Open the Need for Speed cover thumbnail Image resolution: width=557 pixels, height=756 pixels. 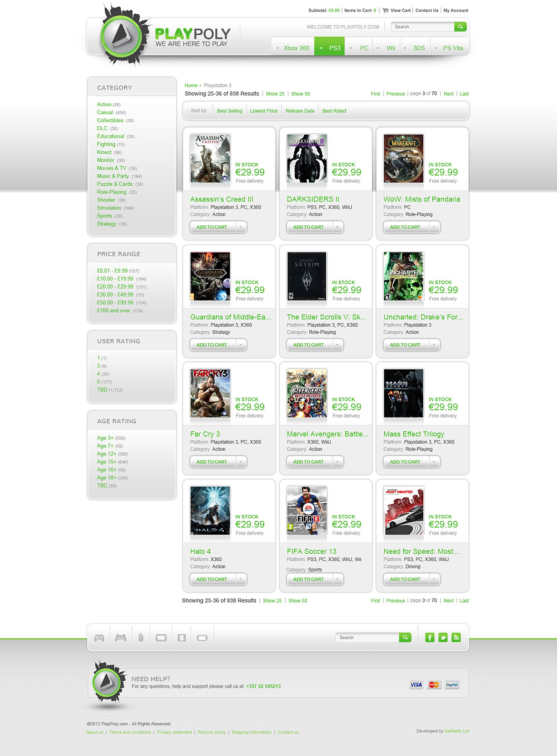[404, 510]
